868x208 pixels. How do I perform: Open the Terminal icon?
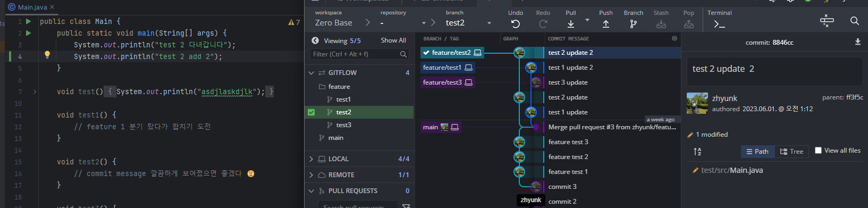(x=719, y=24)
